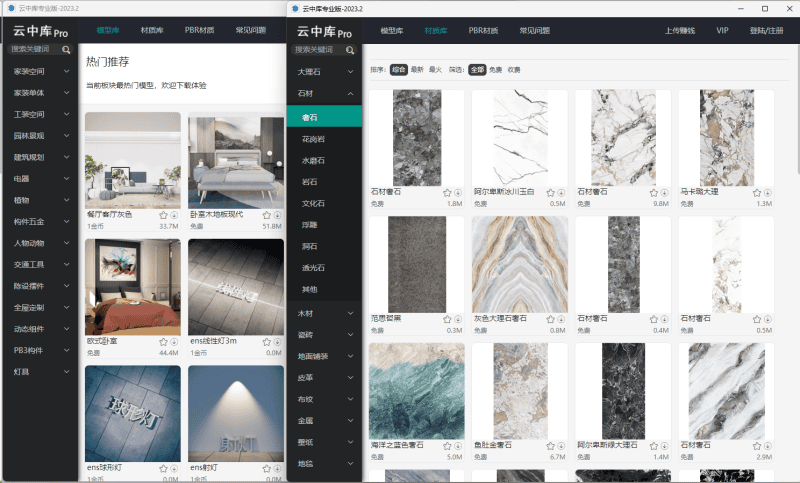Star the 欧式卧室 model
Screen dimensions: 800x483
point(163,342)
